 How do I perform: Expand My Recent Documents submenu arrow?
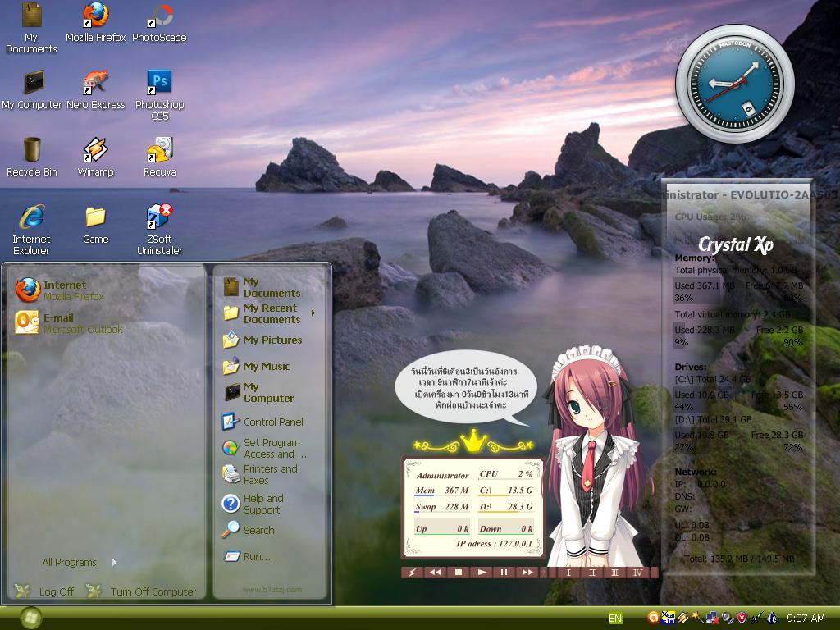point(313,313)
